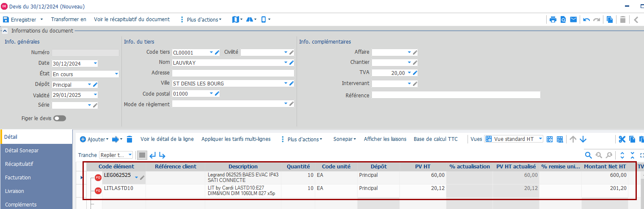The height and width of the screenshot is (209, 644).
Task: Edit the Code tiers with the pencil icon
Action: 217,52
